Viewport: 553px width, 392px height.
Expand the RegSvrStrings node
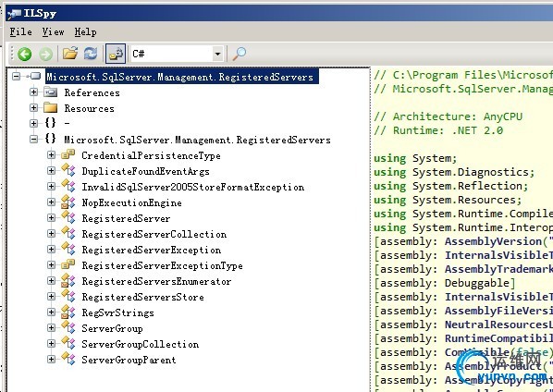click(x=52, y=312)
